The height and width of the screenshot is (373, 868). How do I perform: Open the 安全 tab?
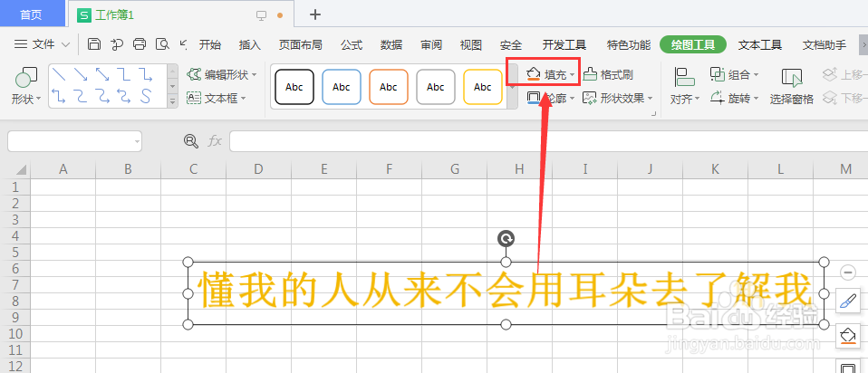pos(511,45)
